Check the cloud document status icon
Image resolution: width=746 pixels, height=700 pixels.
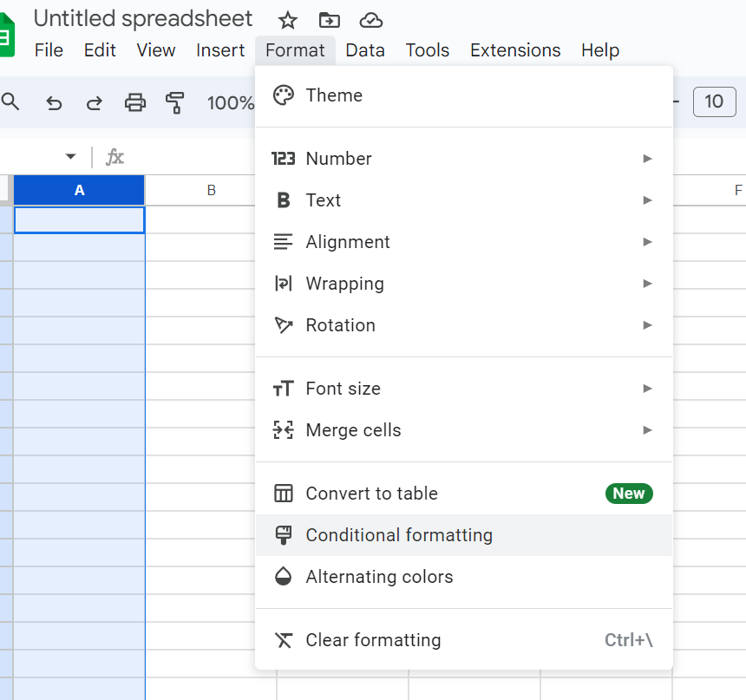[371, 20]
